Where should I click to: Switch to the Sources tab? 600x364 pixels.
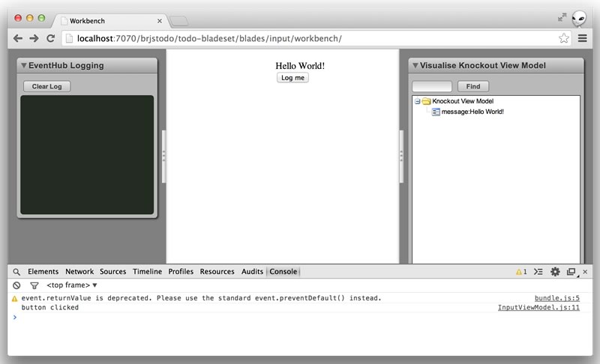[x=113, y=272]
